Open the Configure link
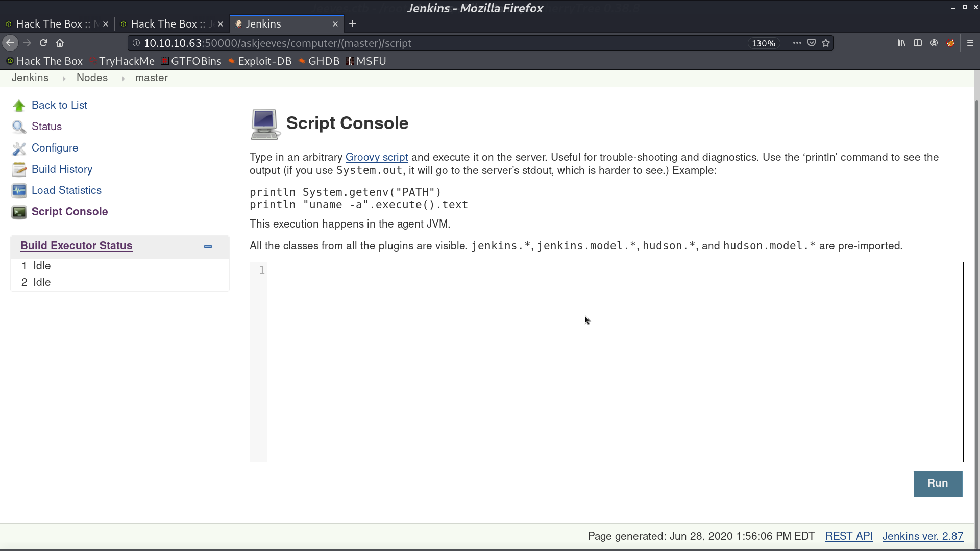The width and height of the screenshot is (980, 551). coord(55,148)
